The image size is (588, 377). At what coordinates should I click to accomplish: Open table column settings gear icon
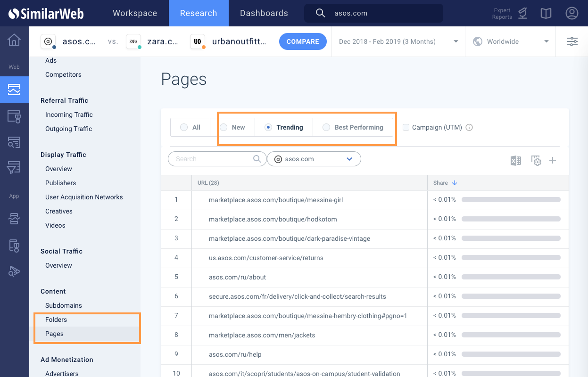tap(536, 161)
